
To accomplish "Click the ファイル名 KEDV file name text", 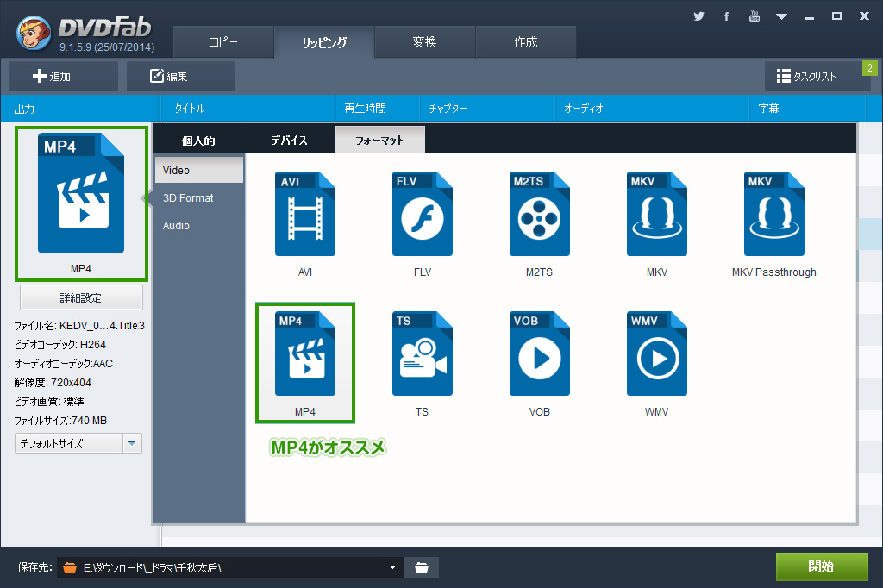I will click(x=79, y=326).
